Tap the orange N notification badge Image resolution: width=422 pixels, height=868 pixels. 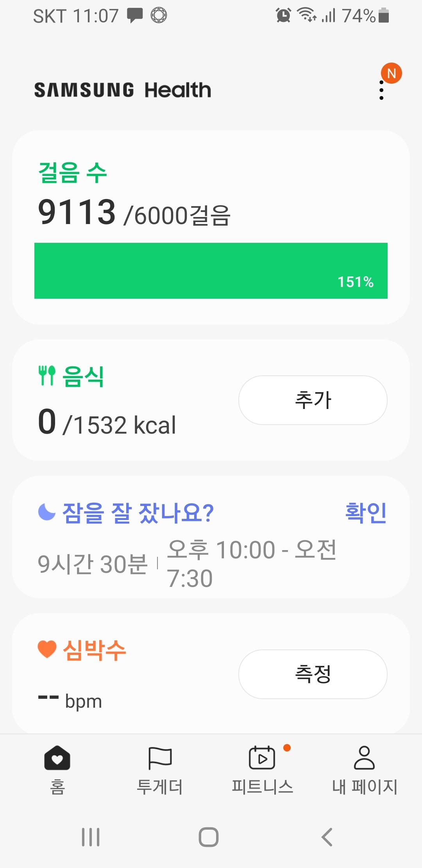coord(392,73)
